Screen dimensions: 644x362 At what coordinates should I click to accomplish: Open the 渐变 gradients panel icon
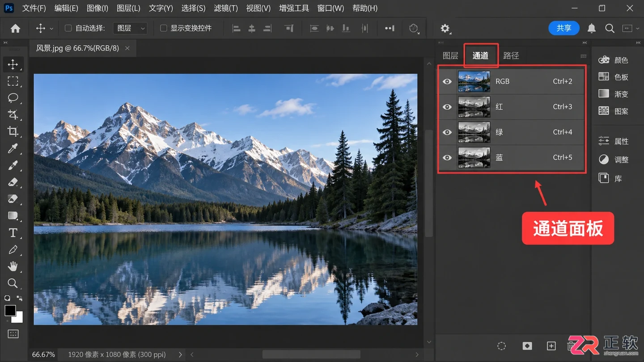click(x=604, y=93)
